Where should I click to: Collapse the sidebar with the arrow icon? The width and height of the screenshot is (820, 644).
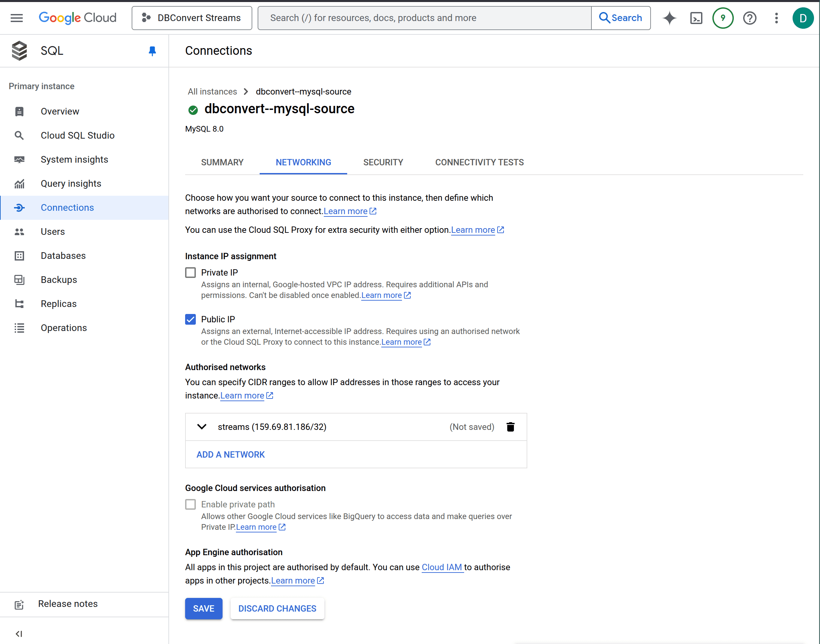(19, 634)
